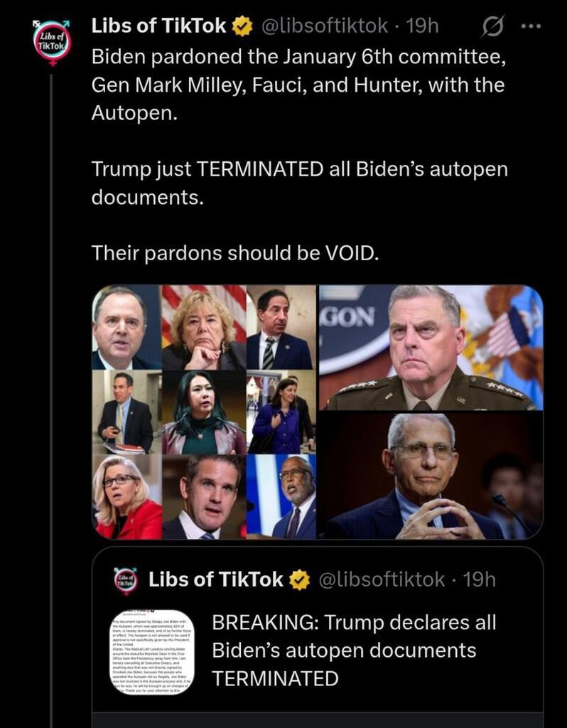The width and height of the screenshot is (567, 728).
Task: Open the nine-photo collage image on the left
Action: 204,412
